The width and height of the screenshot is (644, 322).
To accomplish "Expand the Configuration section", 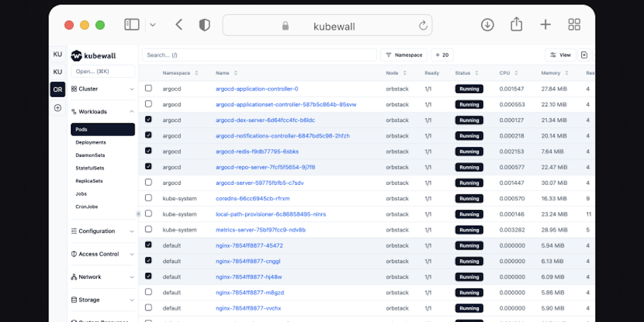I will [103, 231].
